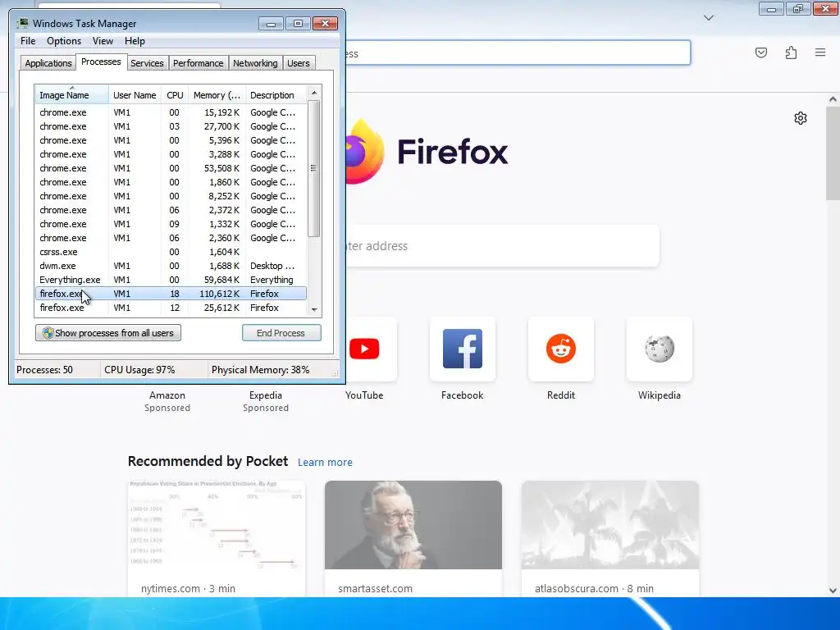
Task: Click Show processes from all users button
Action: [x=108, y=333]
